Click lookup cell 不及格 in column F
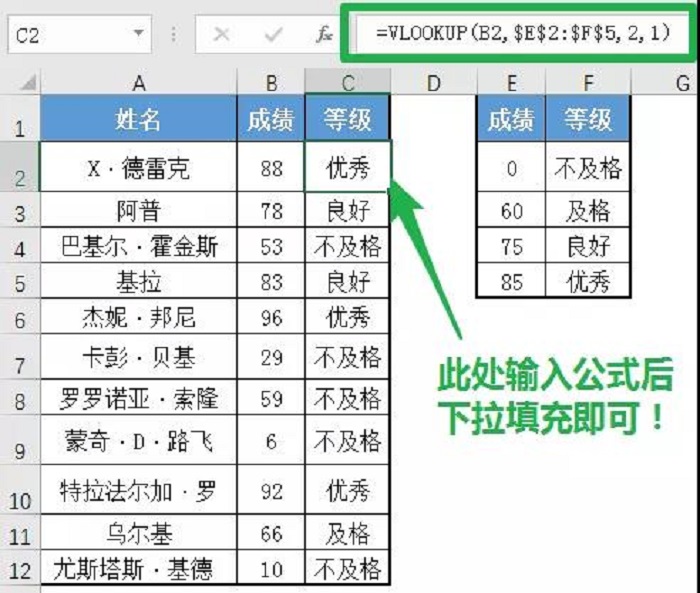Screen dimensions: 700x593 588,167
